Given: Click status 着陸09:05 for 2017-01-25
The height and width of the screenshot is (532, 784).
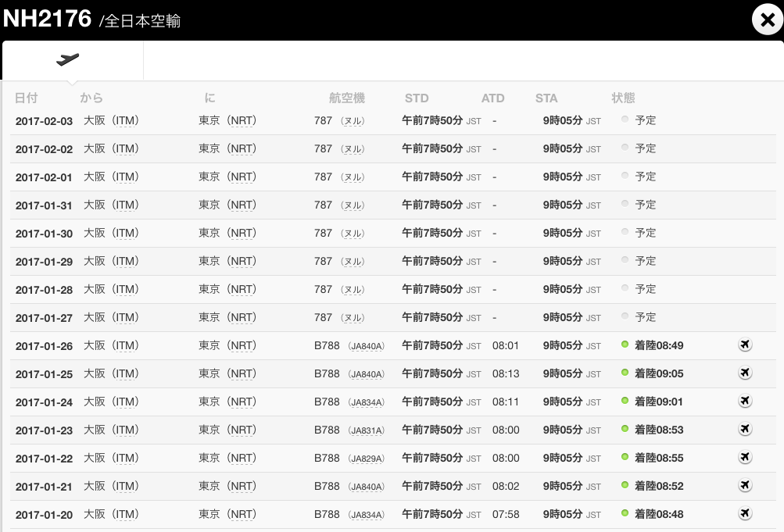Looking at the screenshot, I should pyautogui.click(x=659, y=373).
